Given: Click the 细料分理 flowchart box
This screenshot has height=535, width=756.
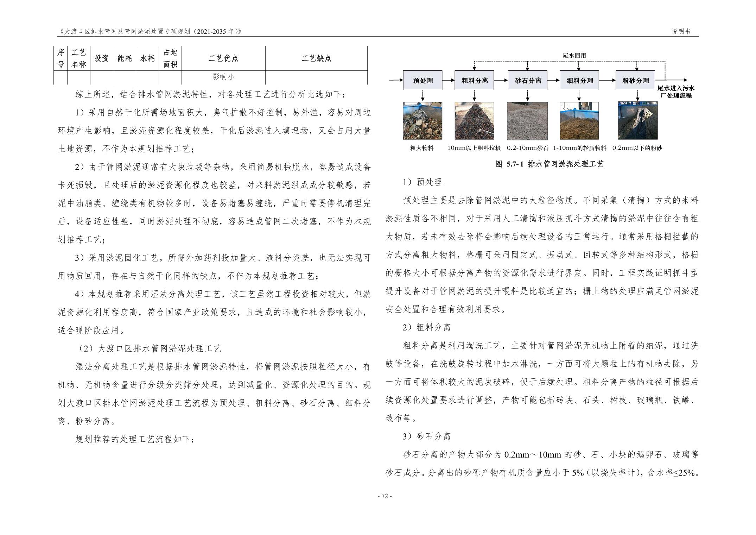Looking at the screenshot, I should coord(579,81).
